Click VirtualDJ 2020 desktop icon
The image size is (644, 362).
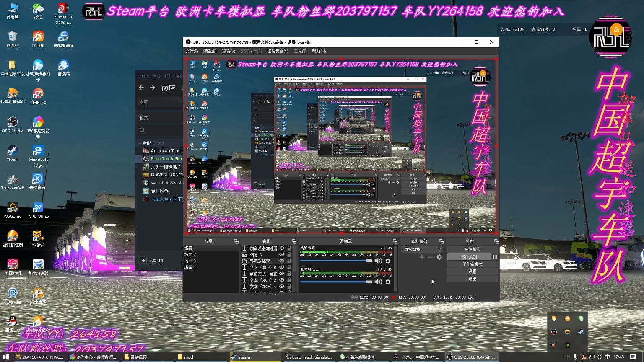tap(63, 14)
